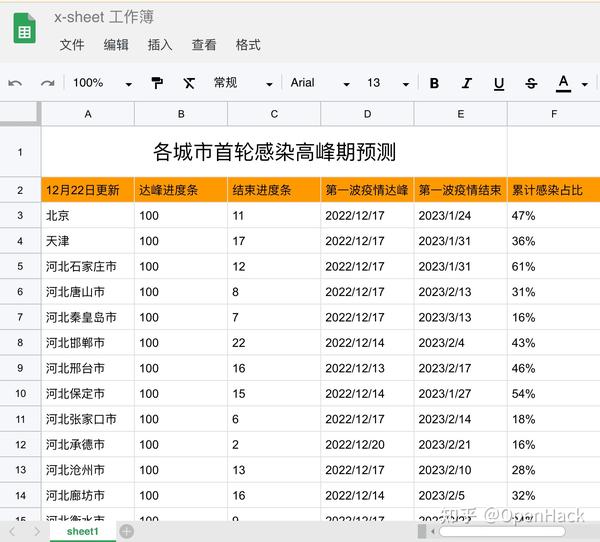
Task: Open the 文件 menu
Action: tap(72, 45)
